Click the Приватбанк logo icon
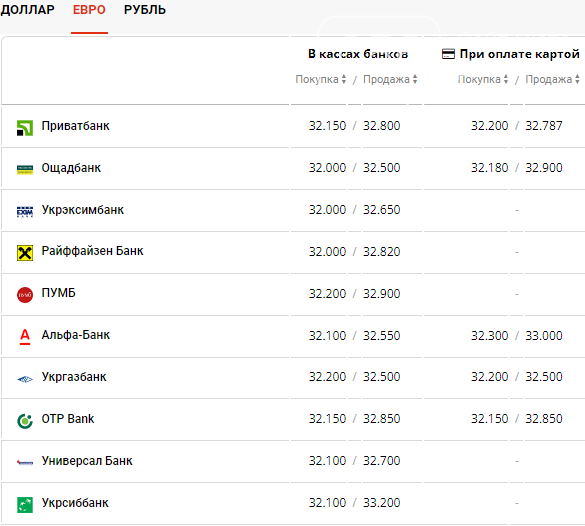Screen dimensions: 585x526 point(25,128)
